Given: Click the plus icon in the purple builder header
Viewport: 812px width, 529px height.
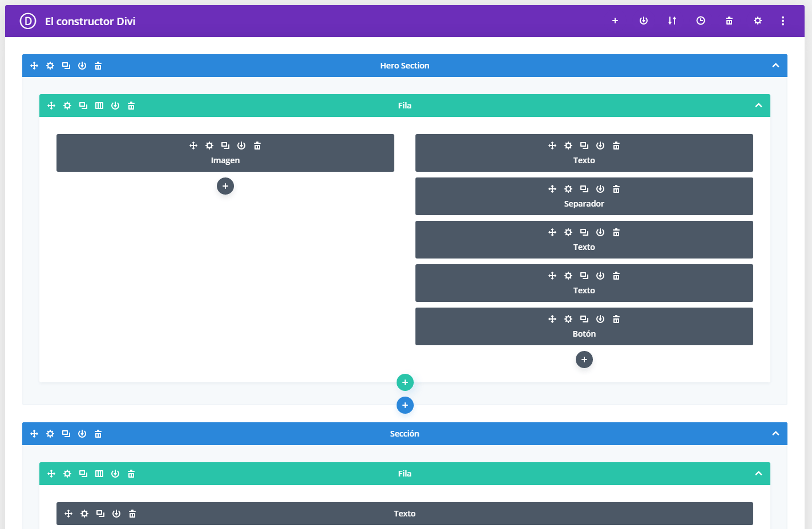Looking at the screenshot, I should coord(615,21).
